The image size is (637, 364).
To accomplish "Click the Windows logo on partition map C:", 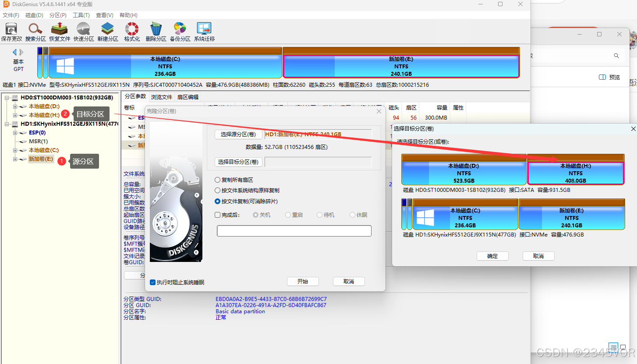I will pyautogui.click(x=65, y=67).
